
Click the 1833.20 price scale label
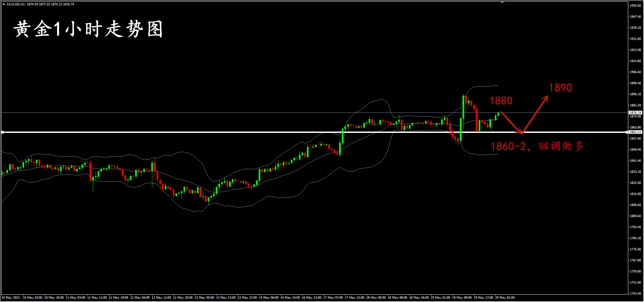click(x=635, y=172)
